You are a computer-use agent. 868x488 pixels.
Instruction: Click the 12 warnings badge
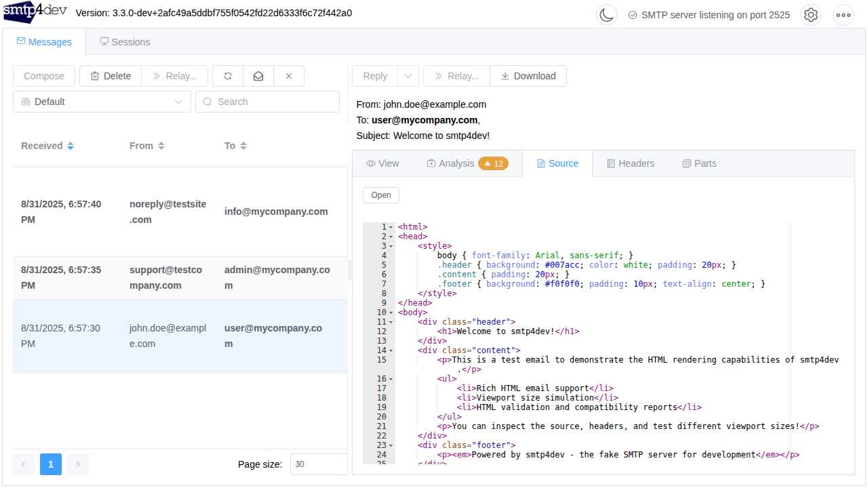click(493, 163)
